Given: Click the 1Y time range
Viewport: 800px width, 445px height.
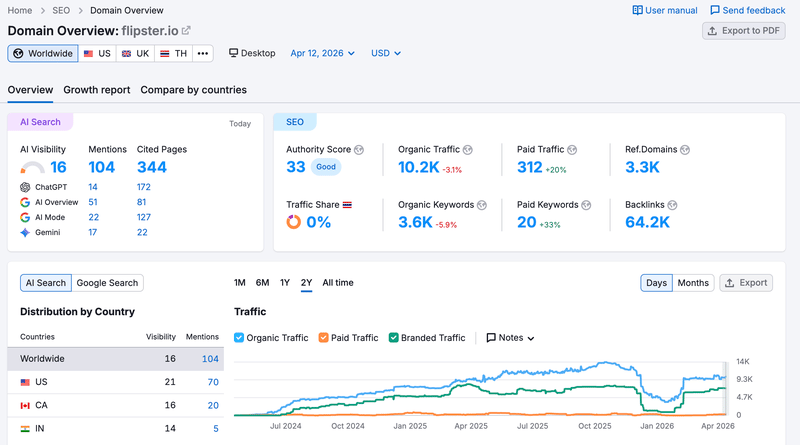Looking at the screenshot, I should (x=285, y=283).
